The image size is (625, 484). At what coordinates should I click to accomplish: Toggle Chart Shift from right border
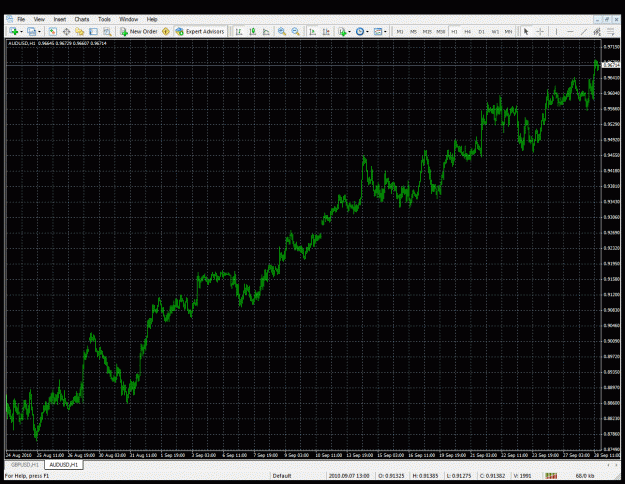(326, 31)
